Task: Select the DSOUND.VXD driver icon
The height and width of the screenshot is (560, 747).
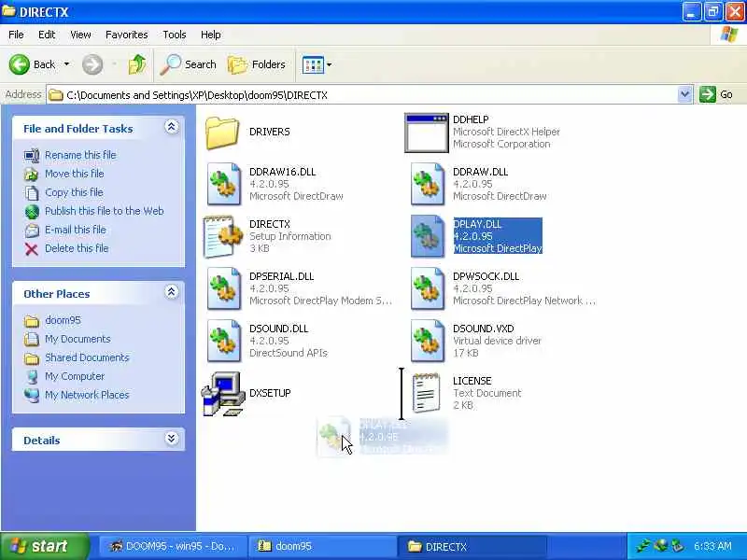Action: [x=428, y=342]
